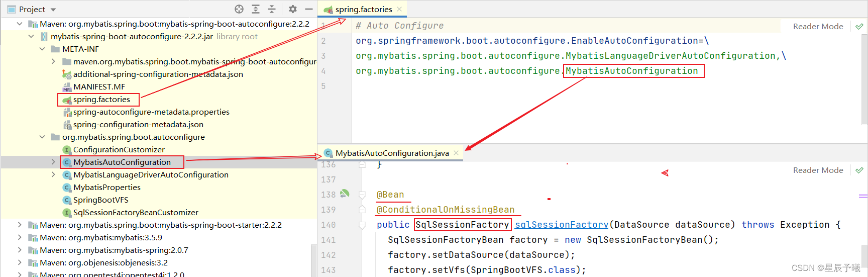Expand the maven.org.mybatis.spring.boot folder
Image resolution: width=868 pixels, height=277 pixels.
tap(53, 61)
